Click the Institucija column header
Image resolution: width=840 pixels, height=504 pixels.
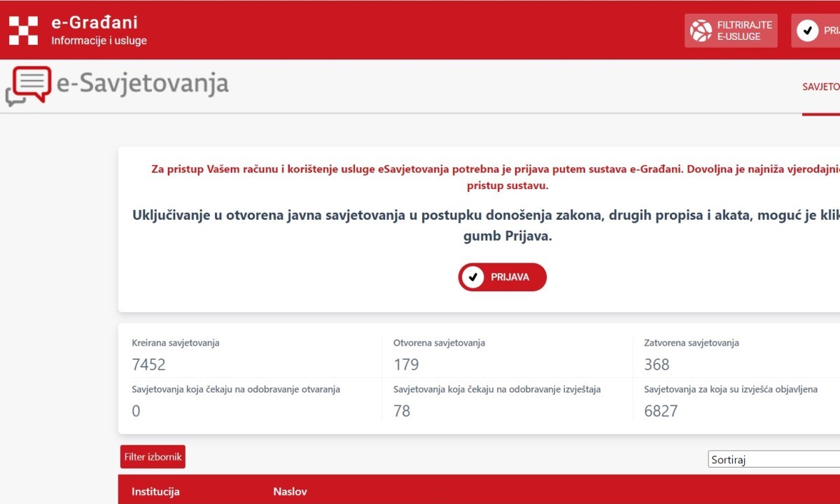(x=155, y=491)
